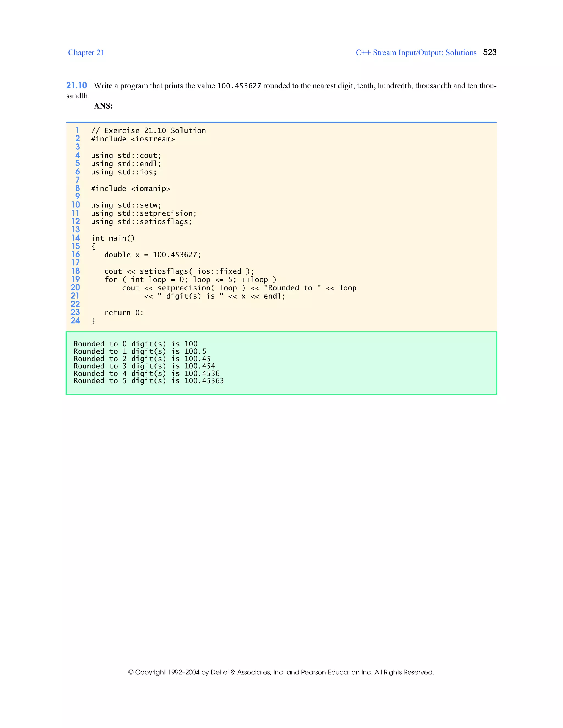Viewport: 563px width, 728px height.
Task: Click the 'using std::endl;' line
Action: pyautogui.click(x=126, y=164)
